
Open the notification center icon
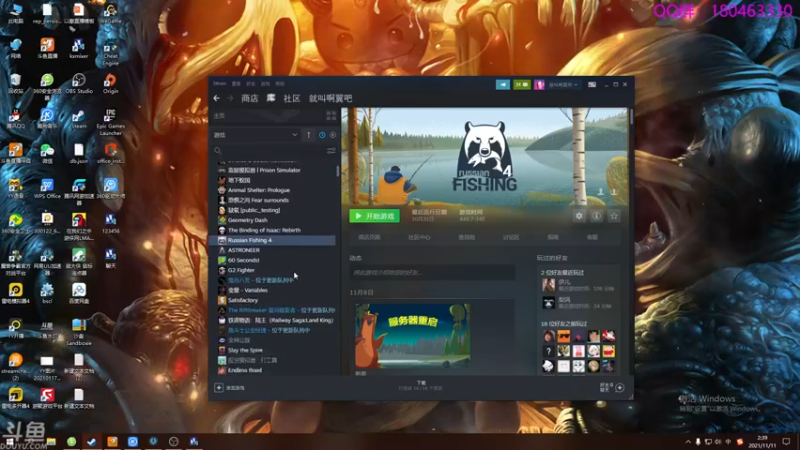786,441
